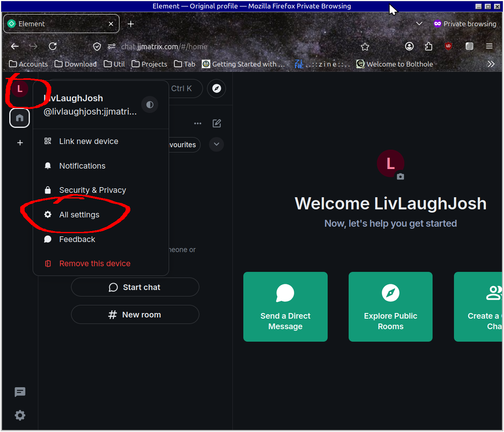Click the grey extension icon beside uBlock

pos(469,46)
